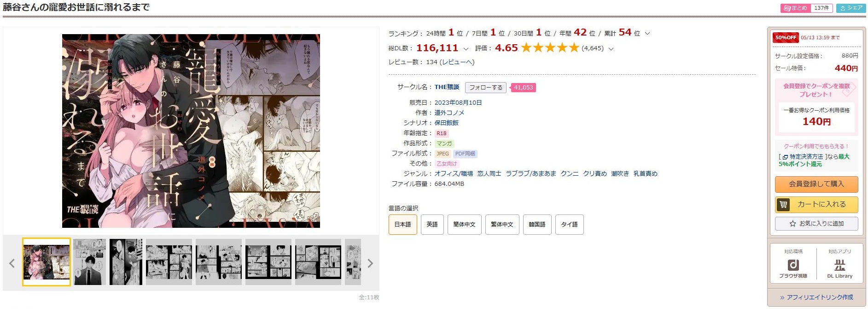Viewport: 868px width, 309px height.
Task: Select 英語 language option
Action: [432, 225]
